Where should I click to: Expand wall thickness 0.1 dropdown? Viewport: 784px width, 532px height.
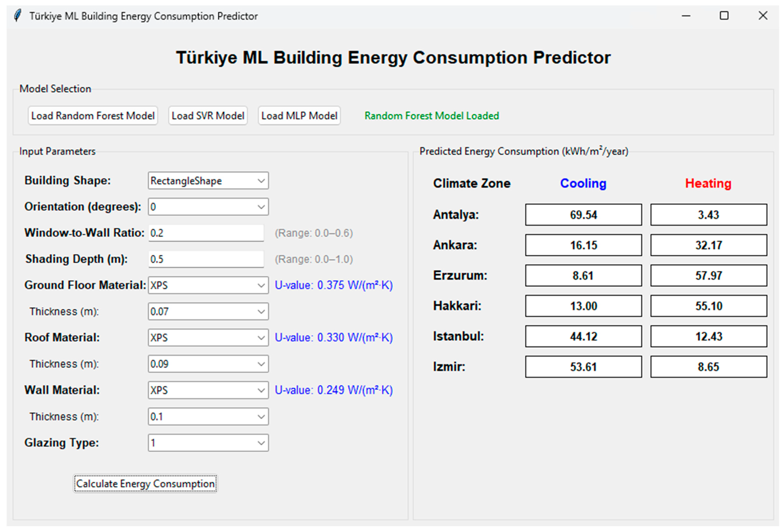pos(261,417)
